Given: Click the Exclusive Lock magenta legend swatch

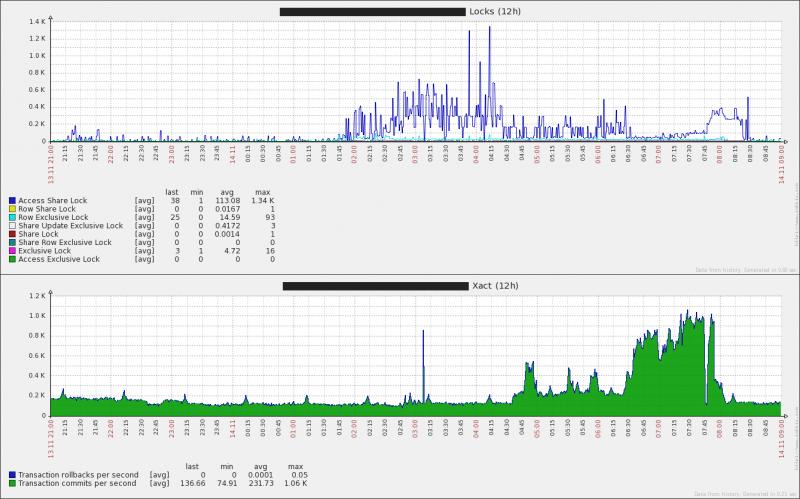Looking at the screenshot, I should [11, 251].
